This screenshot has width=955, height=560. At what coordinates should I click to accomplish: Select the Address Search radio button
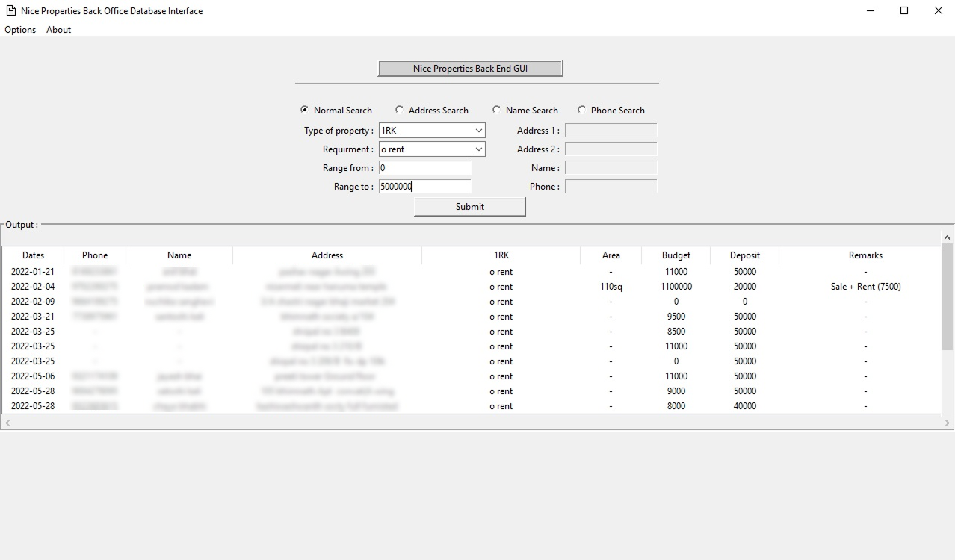tap(400, 110)
